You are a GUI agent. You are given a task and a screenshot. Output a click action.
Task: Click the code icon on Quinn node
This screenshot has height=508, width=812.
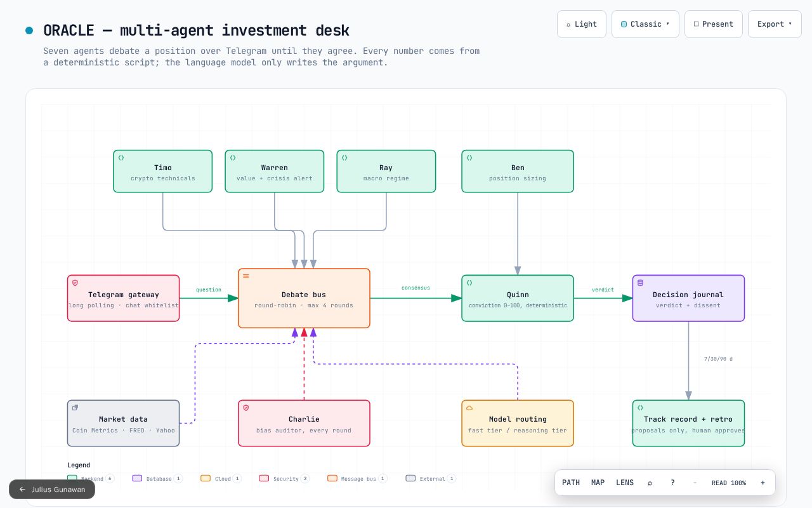coord(469,283)
